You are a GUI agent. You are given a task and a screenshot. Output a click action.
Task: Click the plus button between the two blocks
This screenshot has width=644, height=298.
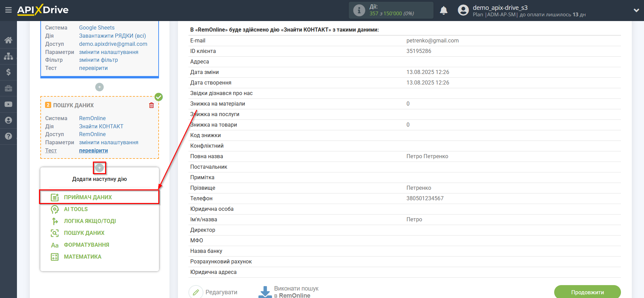pyautogui.click(x=99, y=87)
